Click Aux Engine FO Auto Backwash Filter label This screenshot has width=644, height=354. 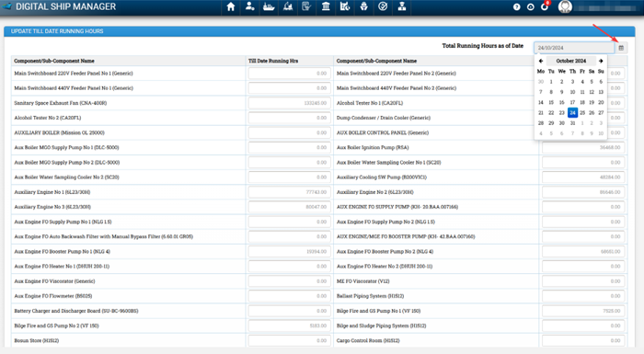click(103, 236)
